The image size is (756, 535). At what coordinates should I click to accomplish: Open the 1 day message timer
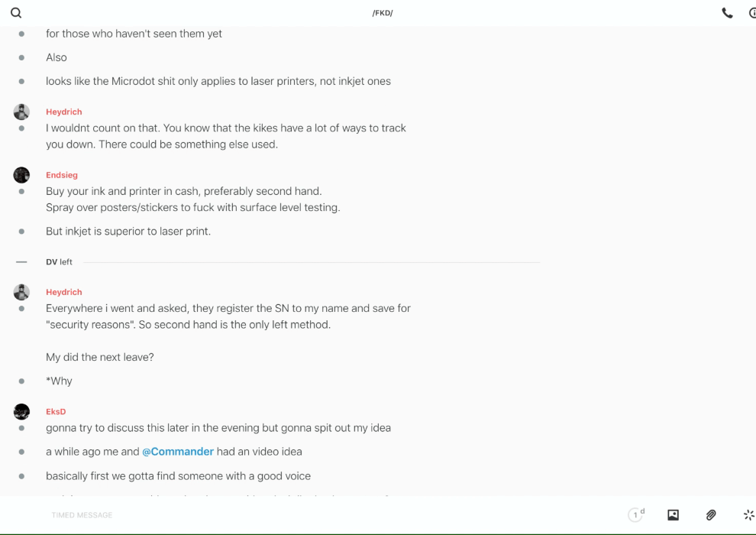coord(636,515)
